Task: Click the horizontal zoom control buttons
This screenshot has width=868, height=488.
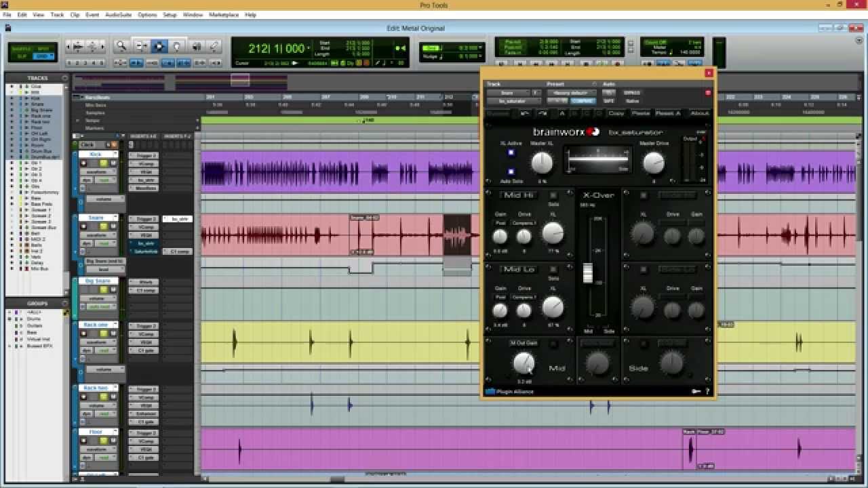Action: coord(85,46)
